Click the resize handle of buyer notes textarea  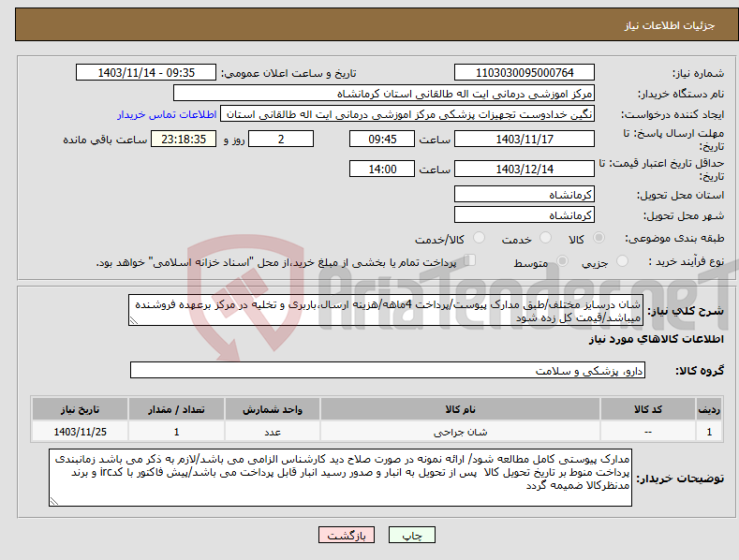click(54, 501)
